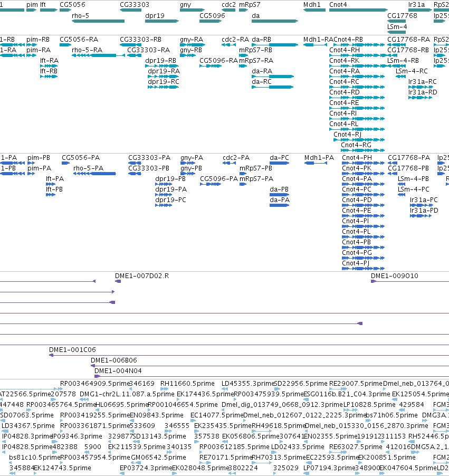Select transcript pim-RB
449x476 pixels.
click(38, 40)
